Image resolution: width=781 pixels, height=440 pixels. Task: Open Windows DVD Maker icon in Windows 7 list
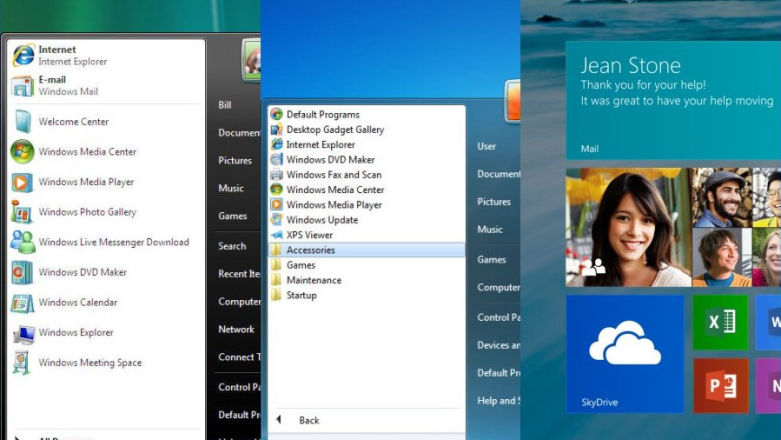pyautogui.click(x=276, y=159)
